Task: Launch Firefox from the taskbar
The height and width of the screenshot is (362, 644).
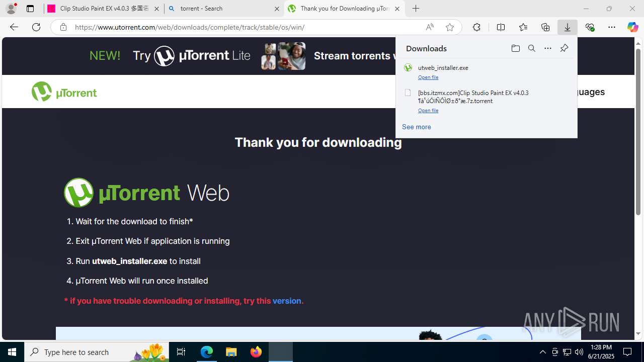Action: [x=256, y=352]
